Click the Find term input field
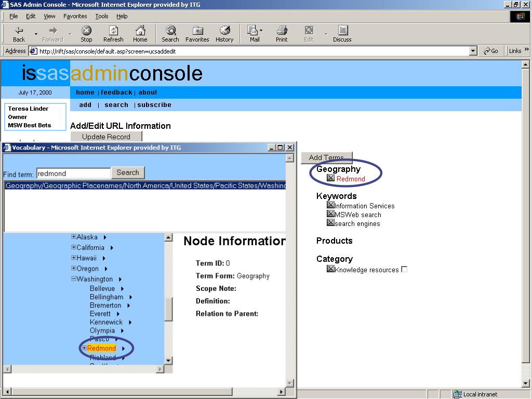This screenshot has width=532, height=399. [73, 174]
